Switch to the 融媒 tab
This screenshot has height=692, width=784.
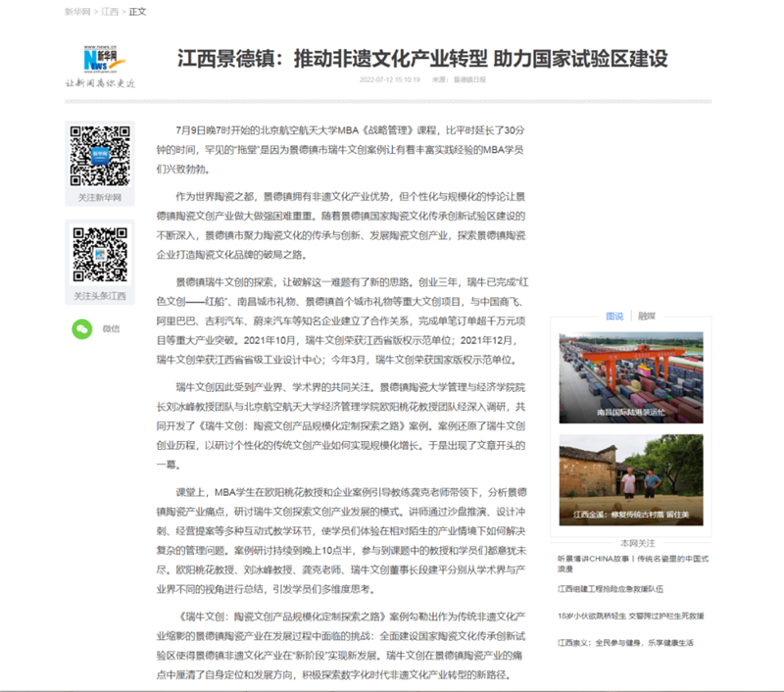(x=647, y=316)
